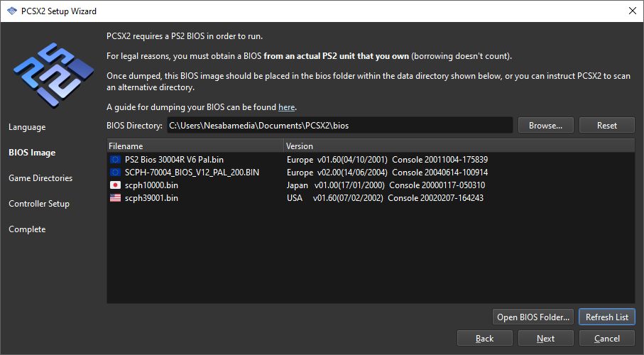
Task: Select the Complete step in the sidebar
Action: [27, 229]
